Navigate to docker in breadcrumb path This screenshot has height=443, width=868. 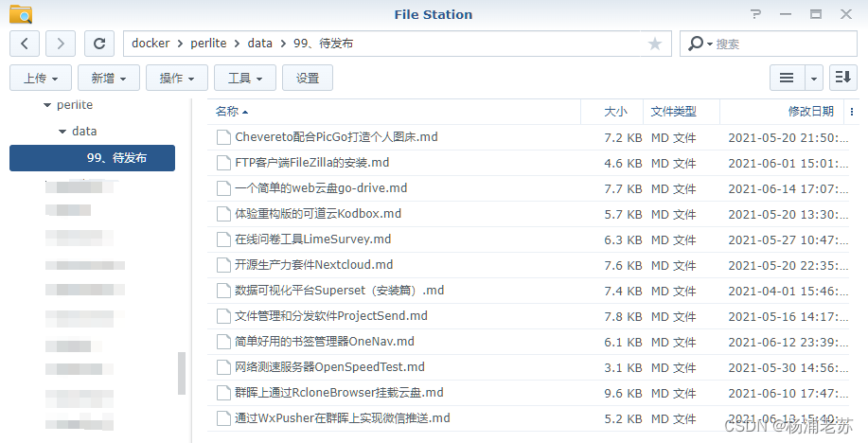click(151, 44)
